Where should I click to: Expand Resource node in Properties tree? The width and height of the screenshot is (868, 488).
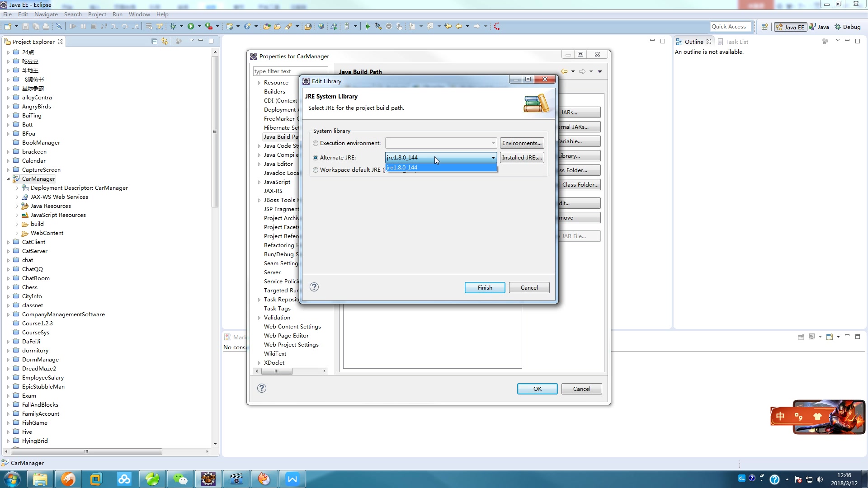(x=259, y=83)
